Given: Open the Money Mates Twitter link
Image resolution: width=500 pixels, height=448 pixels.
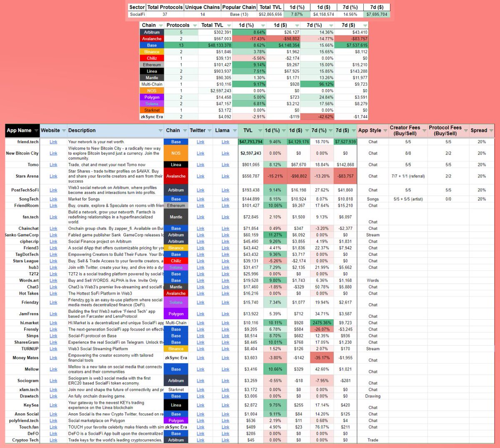Looking at the screenshot, I should [200, 358].
